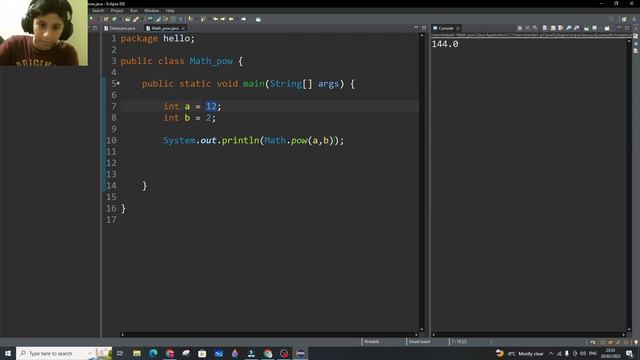
Task: Open Microsoft Edge from the taskbar
Action: (153, 353)
